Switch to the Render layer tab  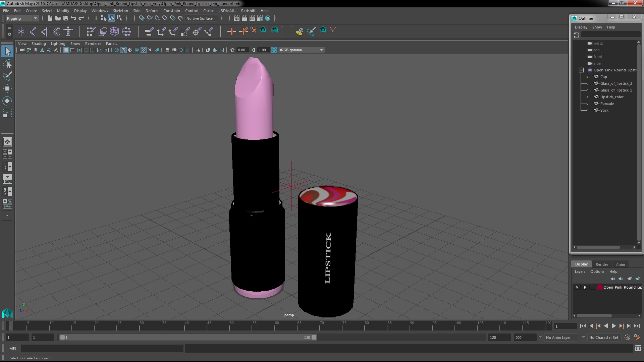pos(602,264)
